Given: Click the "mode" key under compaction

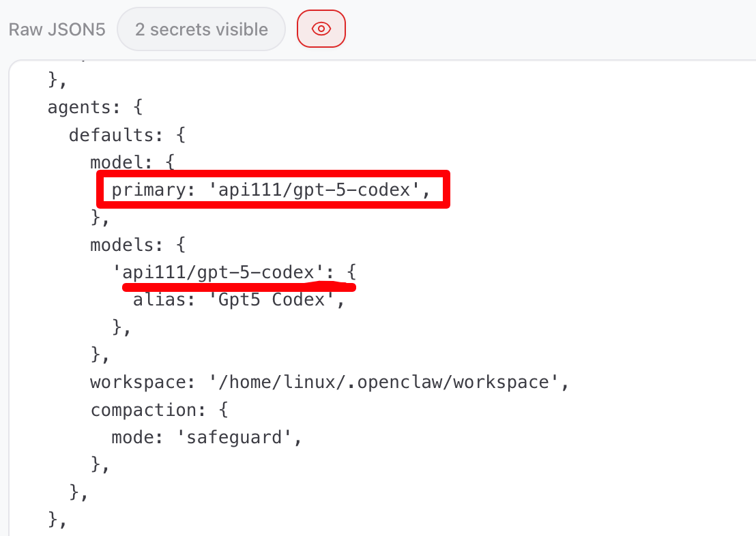Looking at the screenshot, I should click(133, 437).
